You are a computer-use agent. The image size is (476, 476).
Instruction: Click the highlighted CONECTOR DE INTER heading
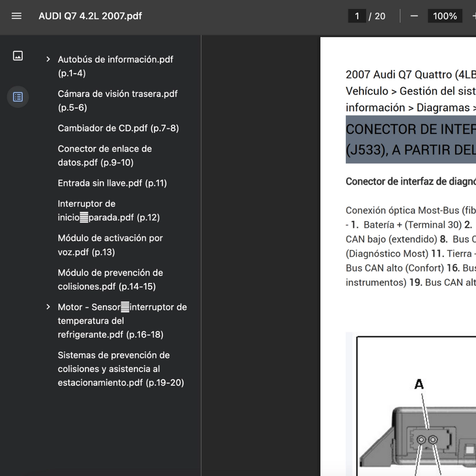tap(411, 139)
